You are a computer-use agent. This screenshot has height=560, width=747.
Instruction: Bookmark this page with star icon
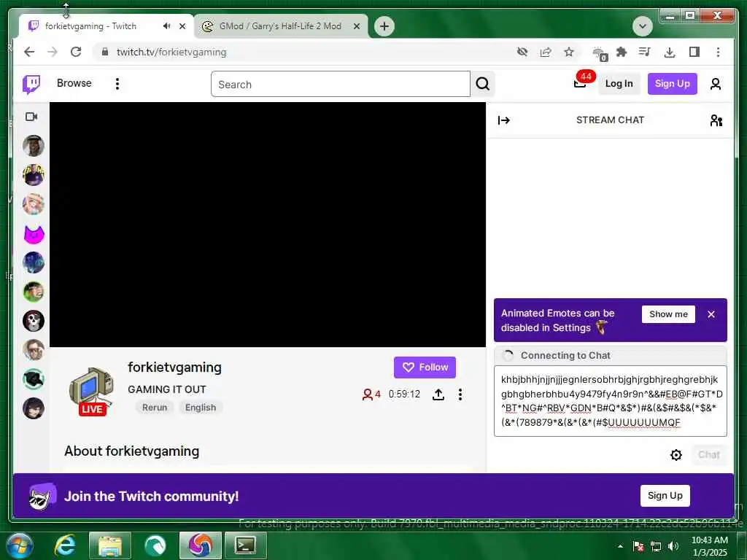coord(569,52)
